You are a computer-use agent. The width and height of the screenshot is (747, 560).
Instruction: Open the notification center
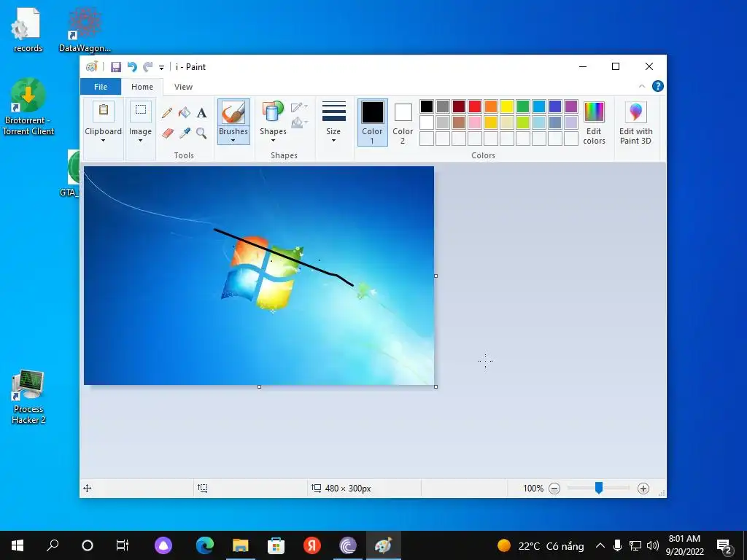724,545
